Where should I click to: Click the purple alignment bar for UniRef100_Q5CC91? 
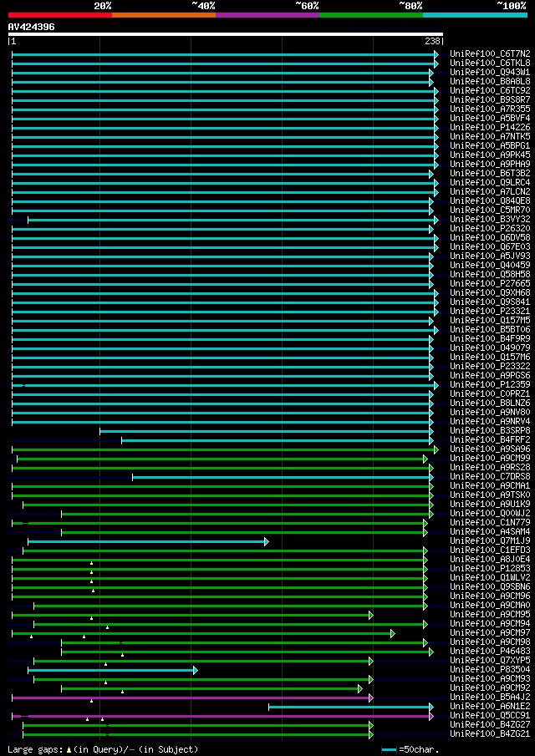click(x=222, y=716)
